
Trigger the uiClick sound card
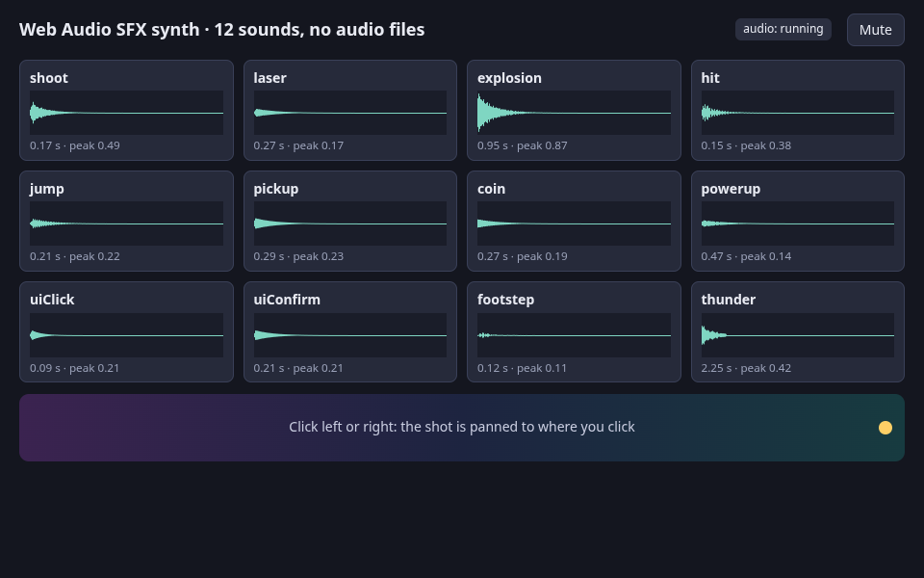[x=126, y=332]
